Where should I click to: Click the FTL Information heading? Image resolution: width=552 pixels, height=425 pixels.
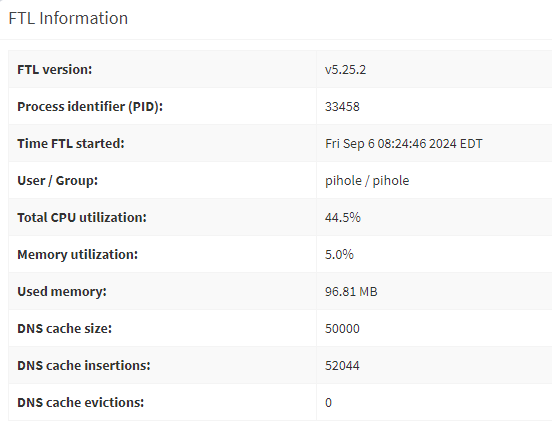[x=68, y=18]
